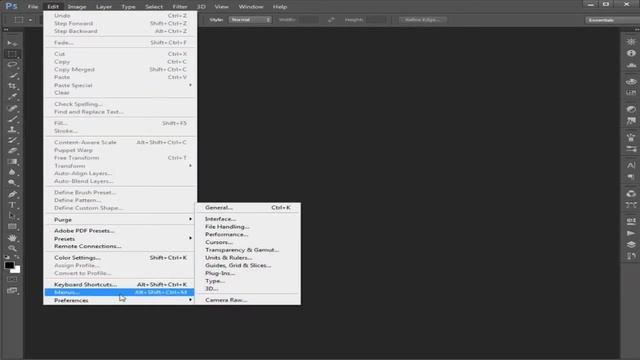Select the Zoom tool
The height and width of the screenshot is (360, 640).
pyautogui.click(x=12, y=248)
